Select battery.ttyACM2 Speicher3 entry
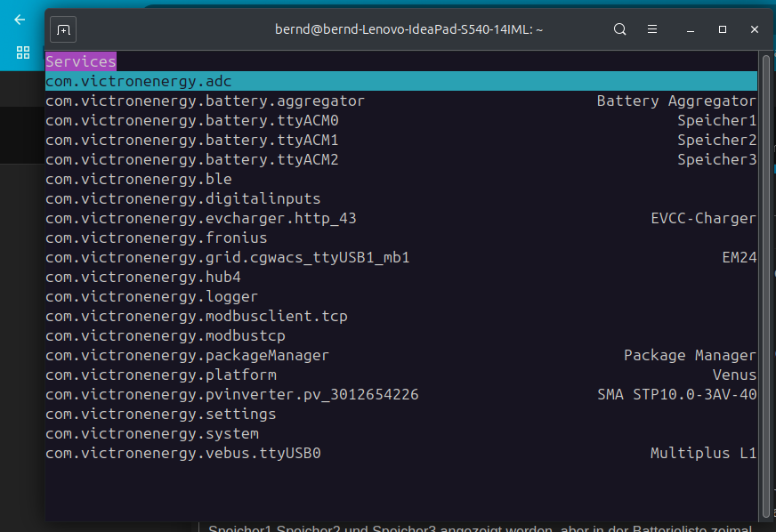776x532 pixels. (x=400, y=159)
